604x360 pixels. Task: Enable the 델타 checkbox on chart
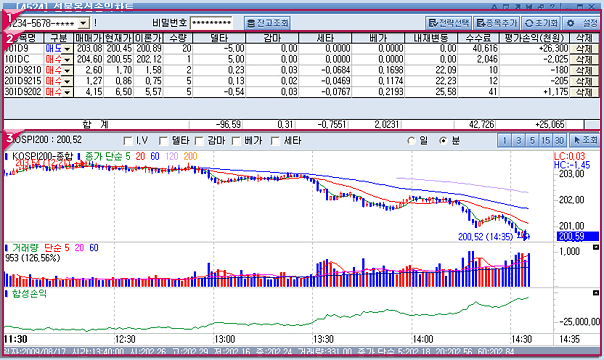click(x=163, y=141)
